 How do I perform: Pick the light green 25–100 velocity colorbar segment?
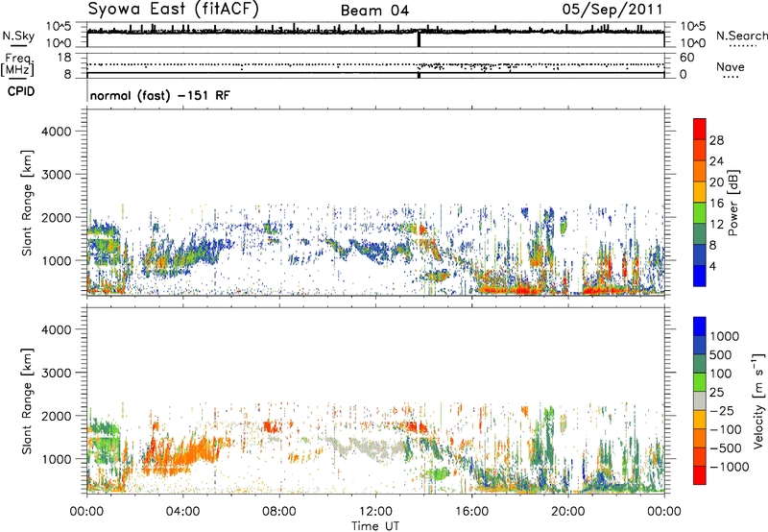coord(700,382)
